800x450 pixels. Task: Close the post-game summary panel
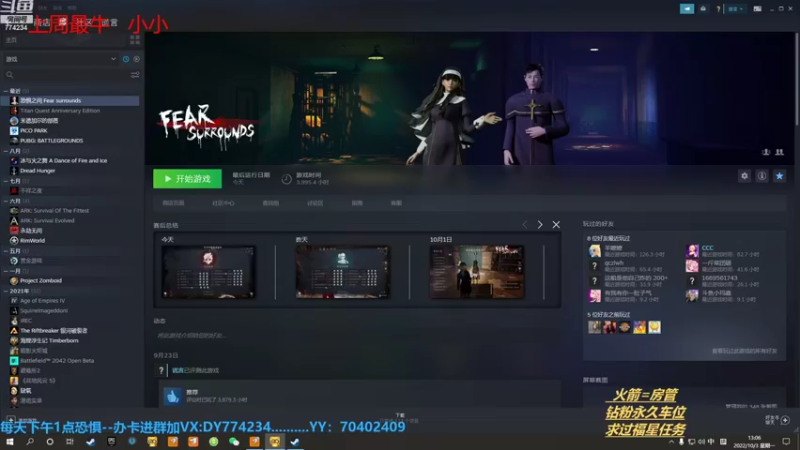coord(556,224)
